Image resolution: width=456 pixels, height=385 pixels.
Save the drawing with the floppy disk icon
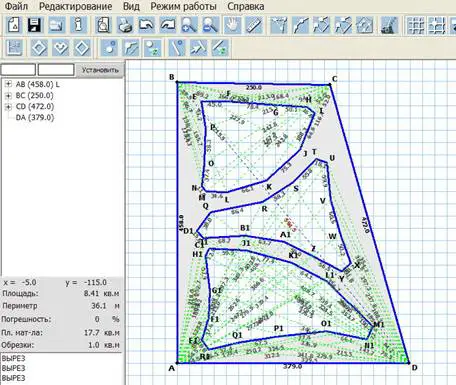pos(35,25)
